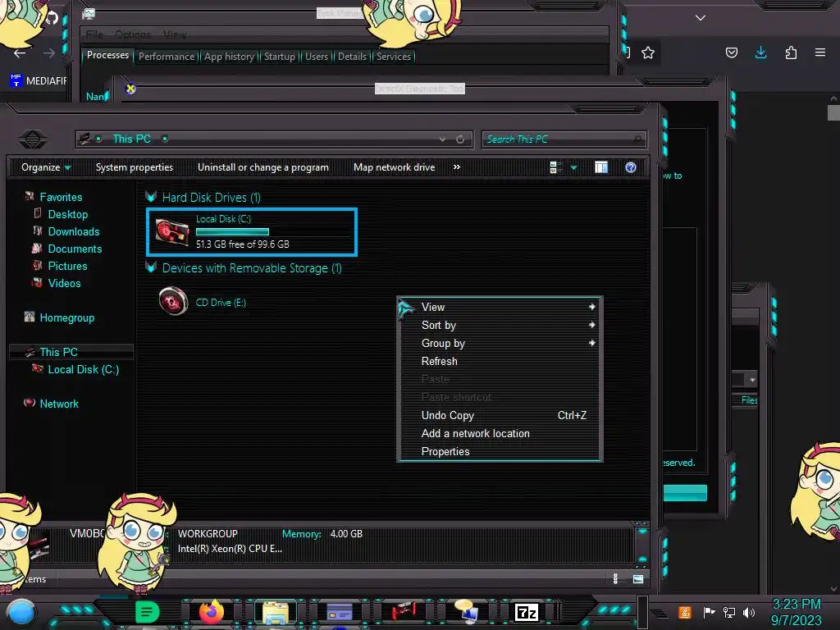Open Firefox from the taskbar
Viewport: 840px width, 630px height.
click(x=212, y=612)
